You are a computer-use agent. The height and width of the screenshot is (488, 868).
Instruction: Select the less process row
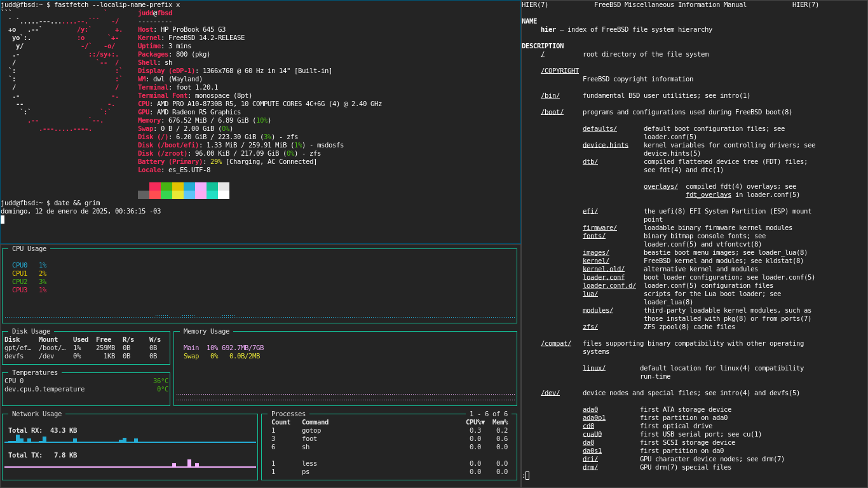(x=390, y=463)
